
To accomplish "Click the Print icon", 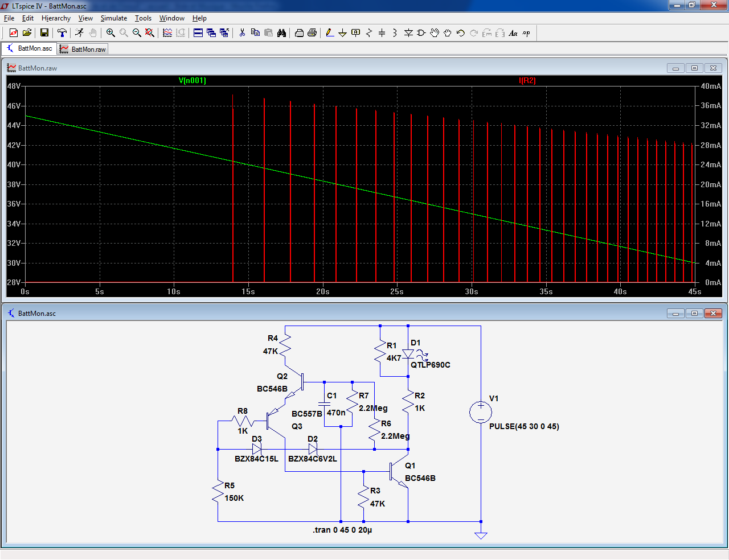I will (312, 33).
